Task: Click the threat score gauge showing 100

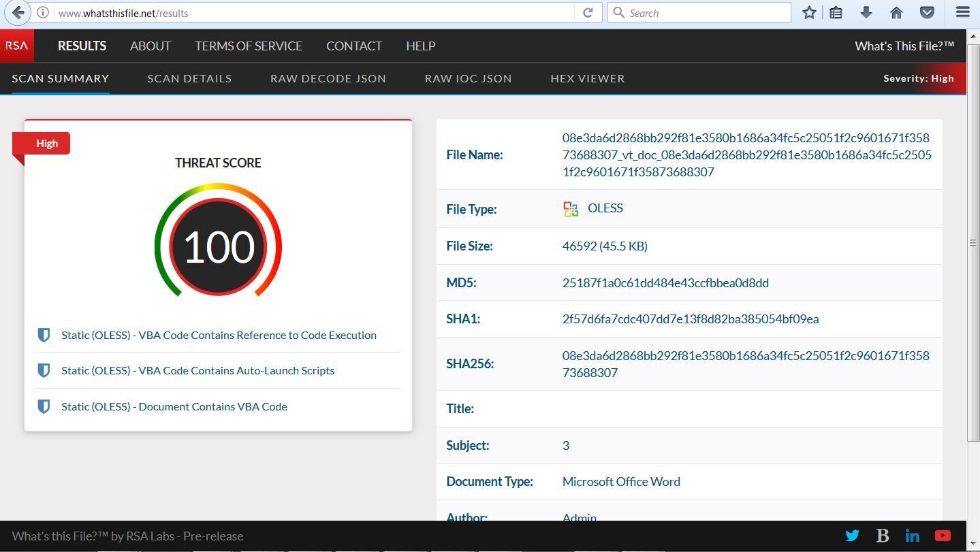Action: point(218,246)
